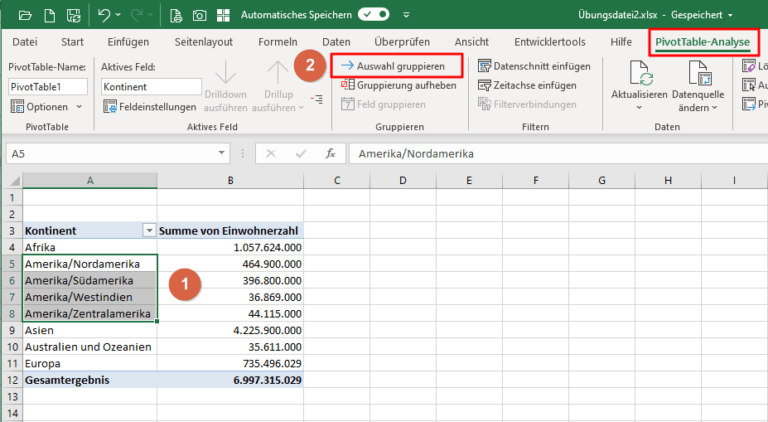
Task: Click the value 6.997.315.029
Action: 267,380
